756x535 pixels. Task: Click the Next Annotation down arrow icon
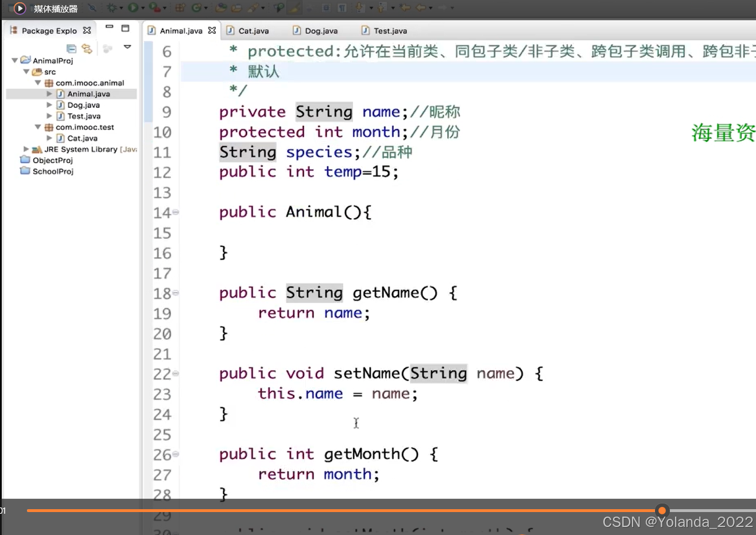(359, 8)
